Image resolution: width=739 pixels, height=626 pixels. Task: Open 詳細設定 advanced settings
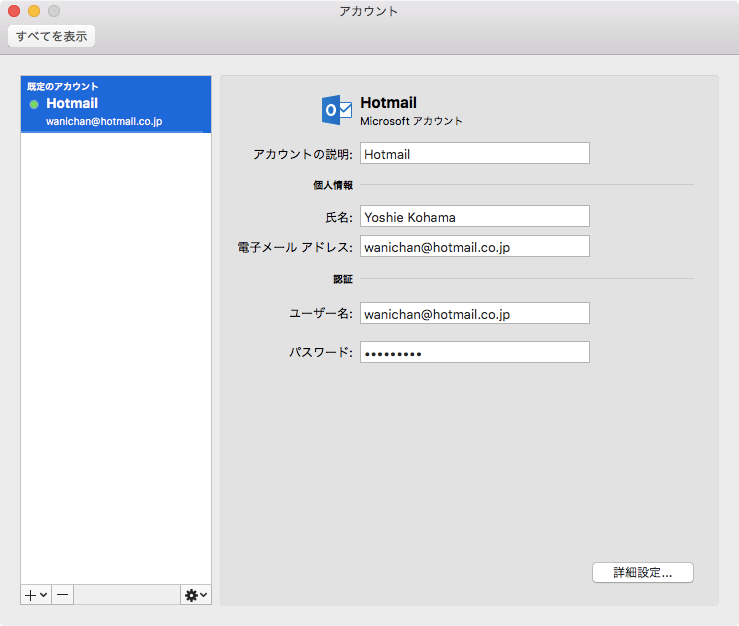coord(642,573)
